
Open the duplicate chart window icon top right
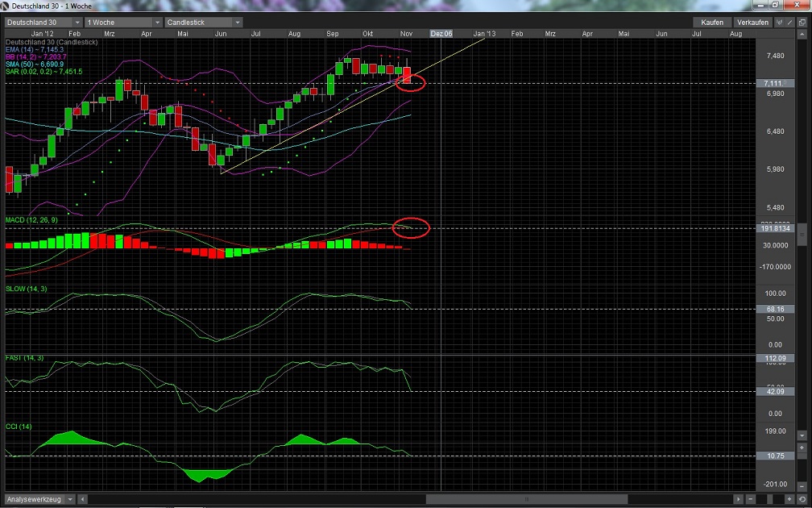tap(802, 22)
